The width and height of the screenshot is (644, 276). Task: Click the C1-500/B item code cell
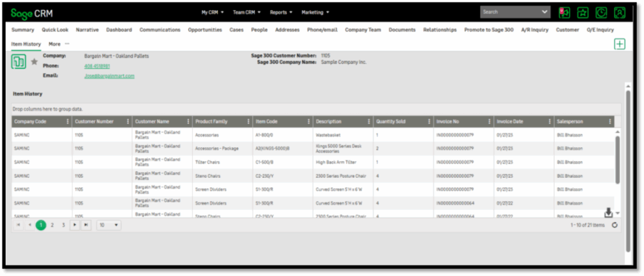click(283, 162)
